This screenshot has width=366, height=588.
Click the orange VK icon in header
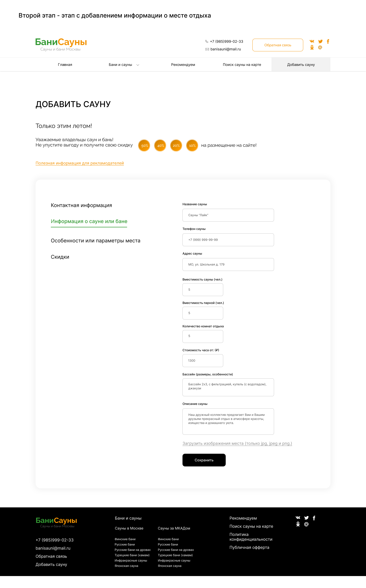coord(312,41)
